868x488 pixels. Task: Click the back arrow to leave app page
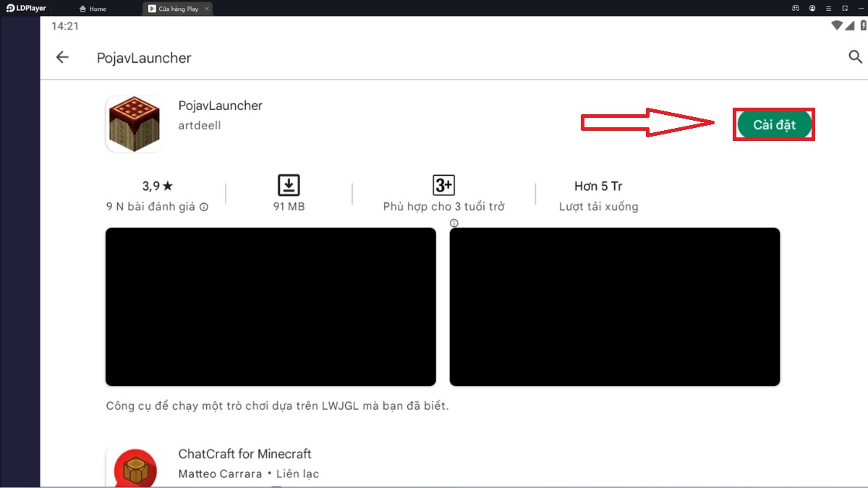[61, 56]
